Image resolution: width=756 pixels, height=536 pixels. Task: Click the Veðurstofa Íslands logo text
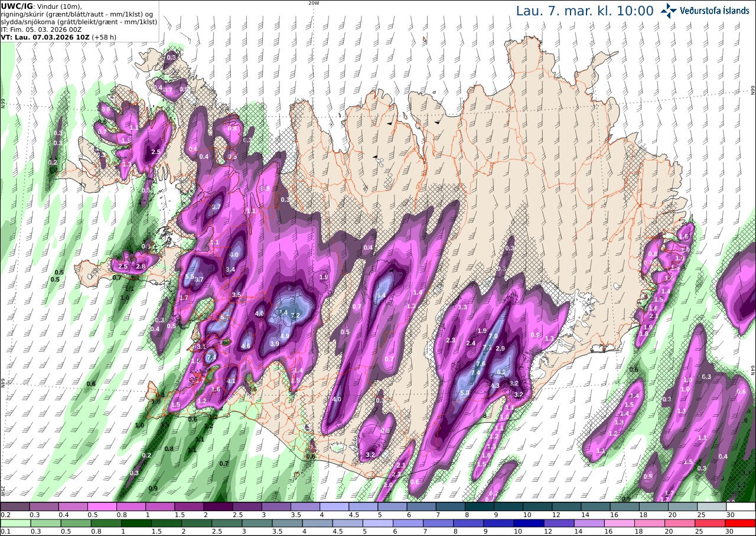715,11
